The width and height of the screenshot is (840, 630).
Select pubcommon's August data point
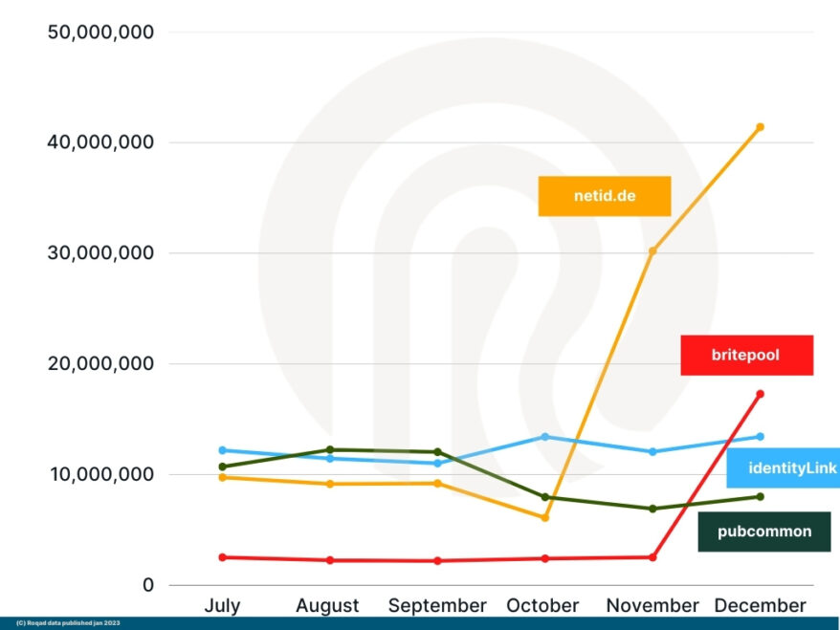click(330, 449)
